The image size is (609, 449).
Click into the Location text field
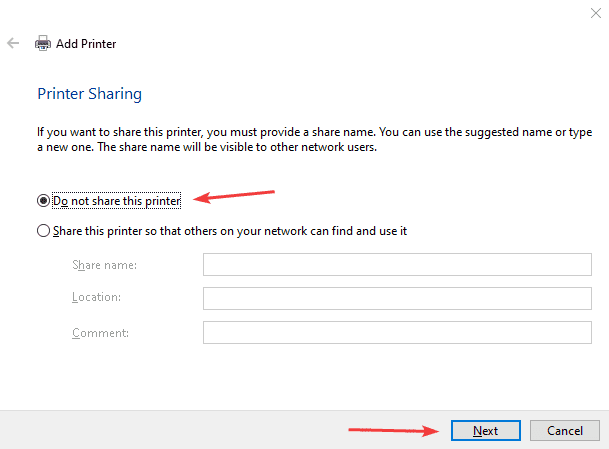pyautogui.click(x=397, y=298)
